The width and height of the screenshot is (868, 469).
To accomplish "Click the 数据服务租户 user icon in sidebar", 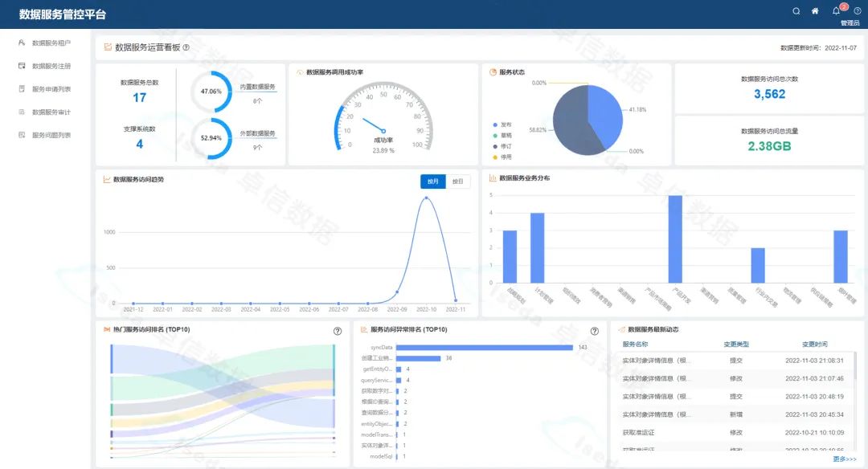I will click(x=23, y=43).
